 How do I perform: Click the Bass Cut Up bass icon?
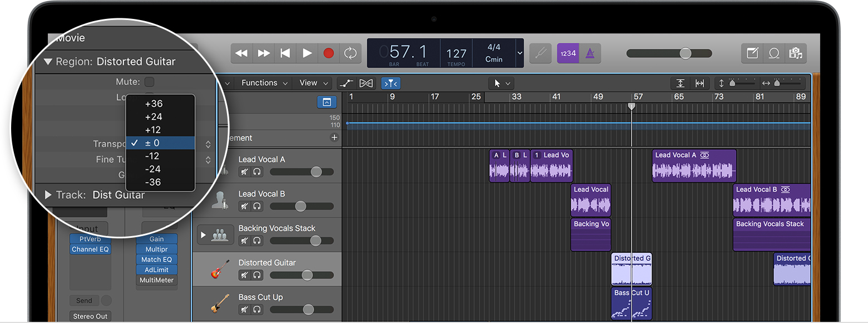220,304
